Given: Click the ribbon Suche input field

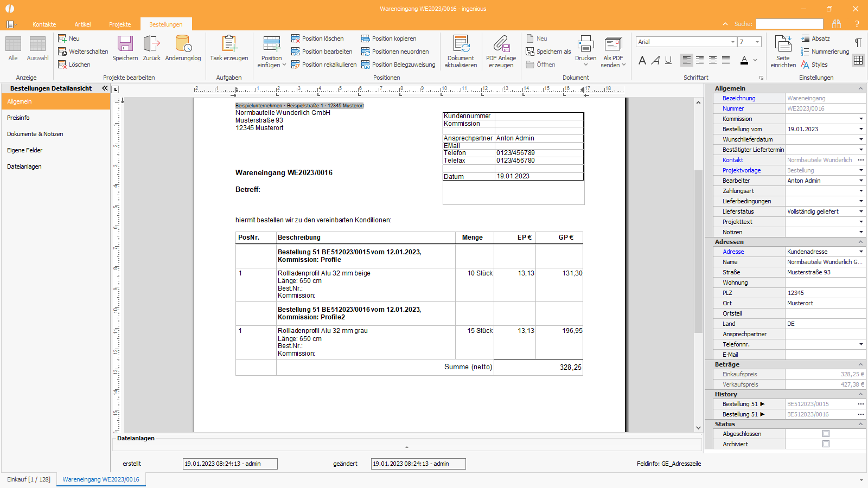Looking at the screenshot, I should [x=789, y=24].
